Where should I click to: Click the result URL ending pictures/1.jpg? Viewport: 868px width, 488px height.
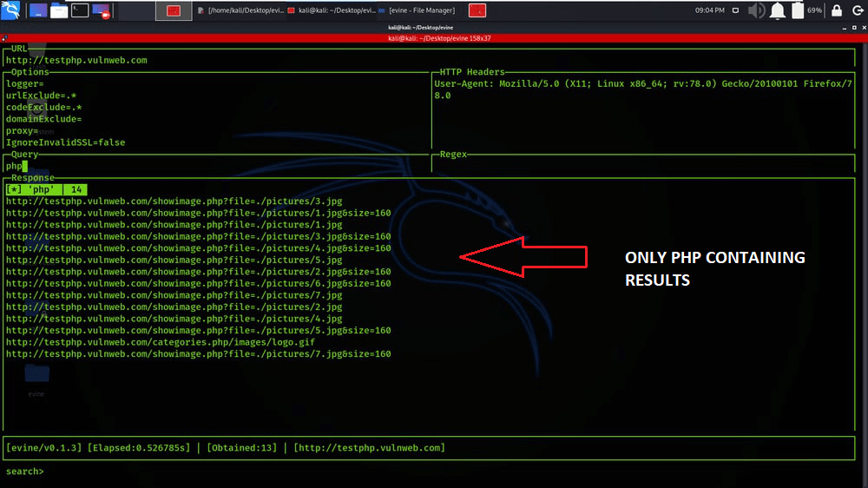(174, 225)
